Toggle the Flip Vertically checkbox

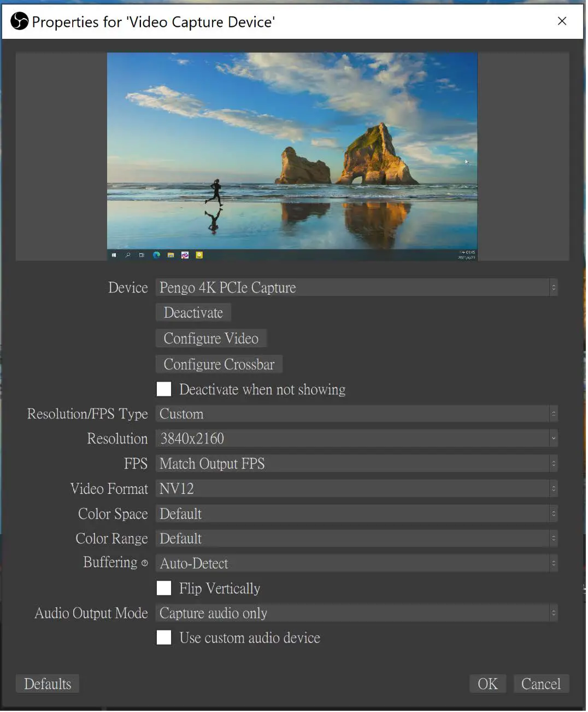click(x=164, y=589)
